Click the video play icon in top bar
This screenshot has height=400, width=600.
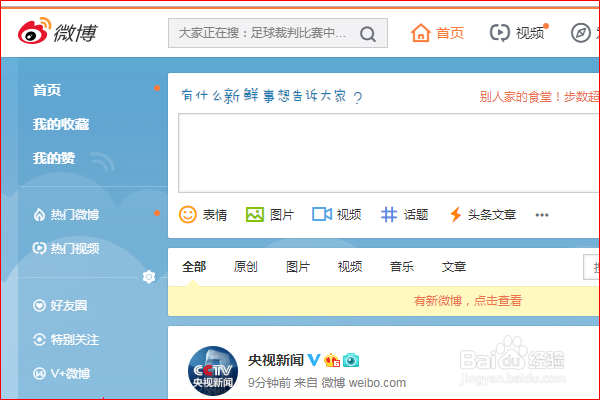tap(499, 33)
